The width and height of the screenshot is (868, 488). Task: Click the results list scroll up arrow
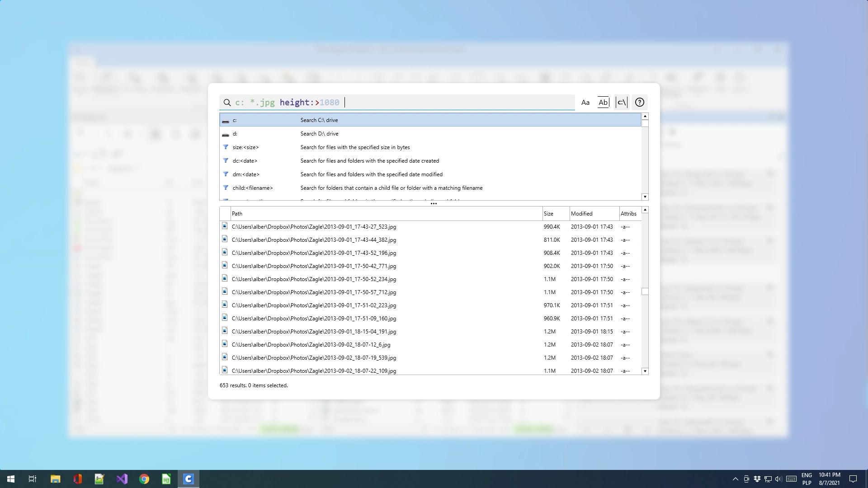[645, 210]
